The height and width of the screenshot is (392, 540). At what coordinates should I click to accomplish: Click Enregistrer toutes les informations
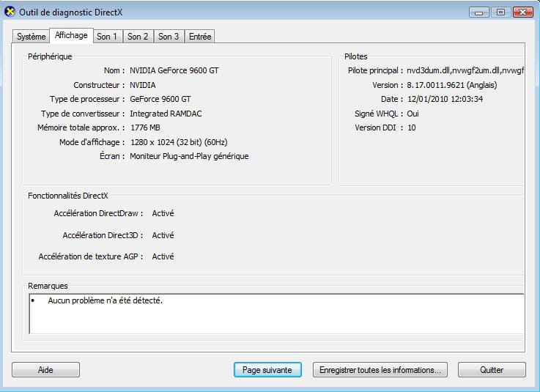tap(380, 370)
